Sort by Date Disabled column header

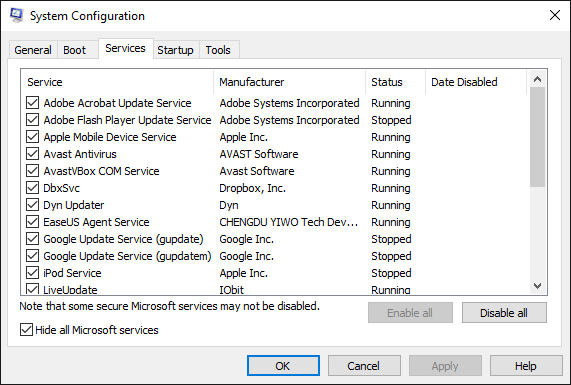[x=476, y=82]
